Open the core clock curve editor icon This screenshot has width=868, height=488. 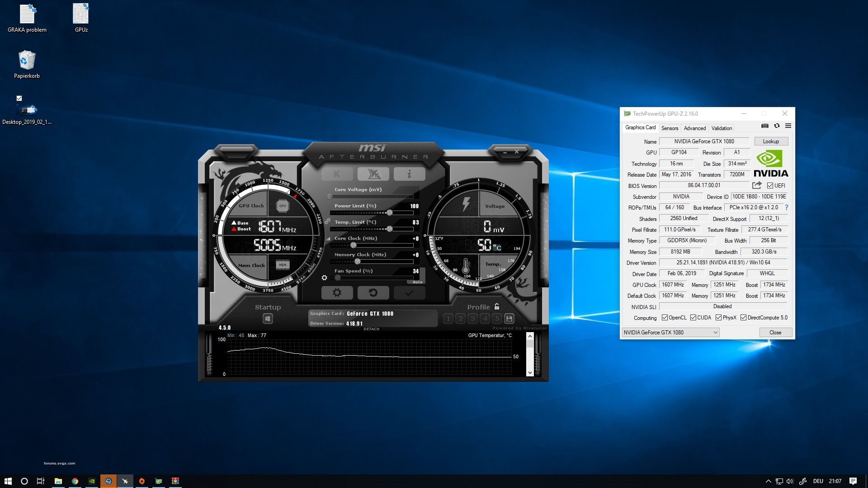coord(328,239)
